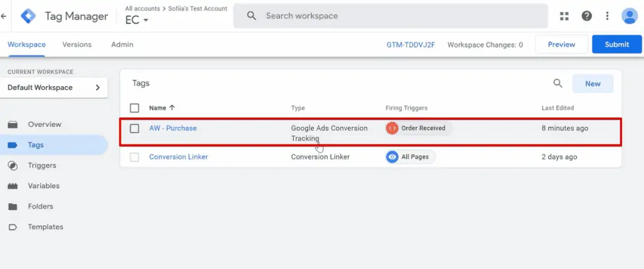Click the GTM-TDDVJ2F container ID link

click(x=411, y=45)
